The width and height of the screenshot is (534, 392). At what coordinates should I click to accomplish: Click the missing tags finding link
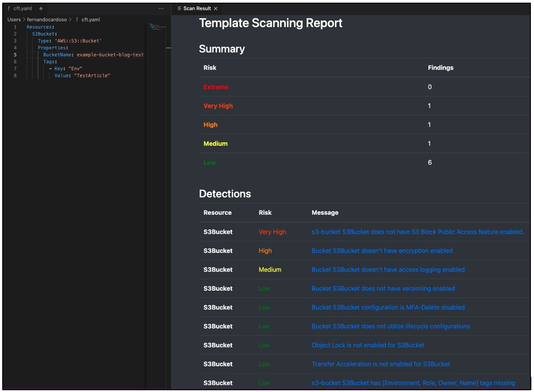tap(413, 383)
